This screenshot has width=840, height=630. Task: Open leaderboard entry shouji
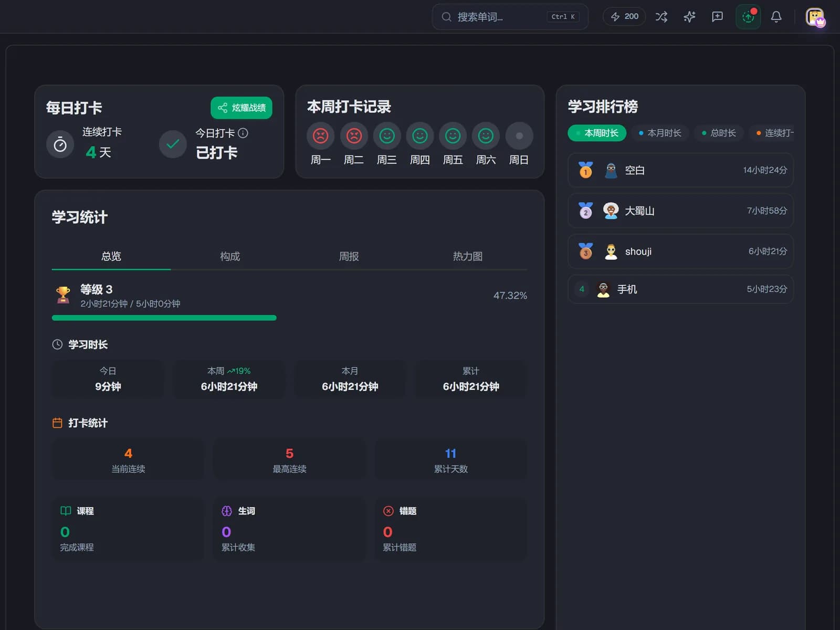[x=680, y=251]
